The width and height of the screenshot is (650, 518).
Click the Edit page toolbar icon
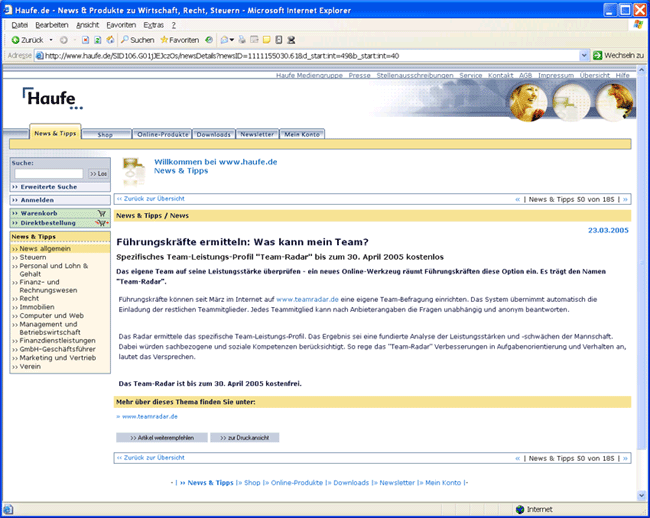click(254, 40)
